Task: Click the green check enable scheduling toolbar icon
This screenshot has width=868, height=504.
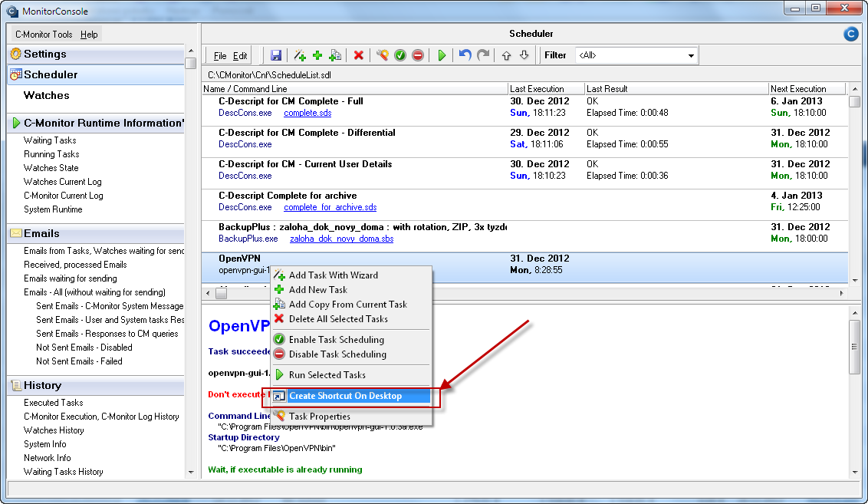Action: [x=400, y=55]
